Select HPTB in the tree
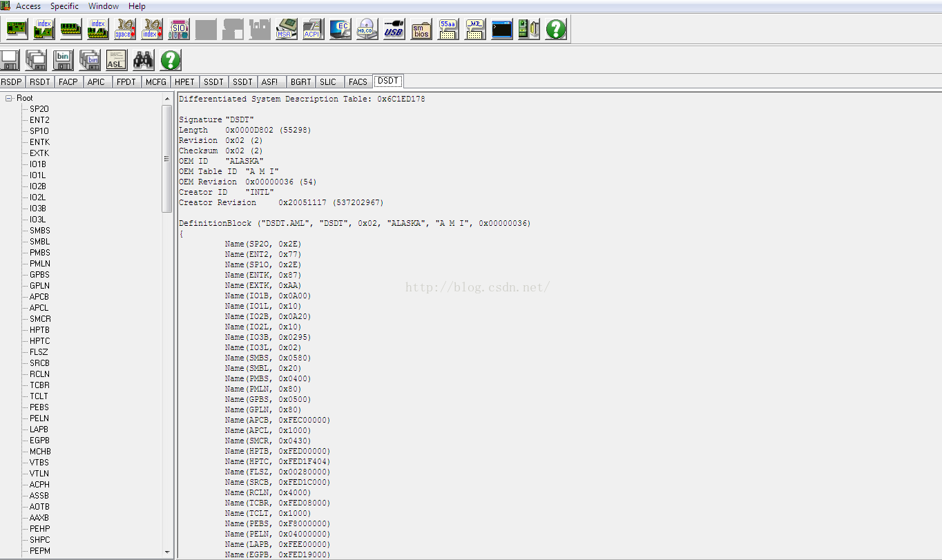Viewport: 942px width, 560px height. 39,330
